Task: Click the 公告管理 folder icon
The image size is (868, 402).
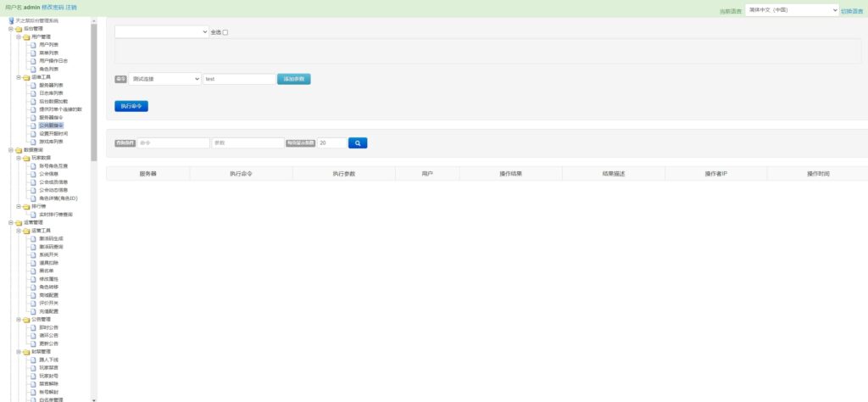Action: [25, 319]
